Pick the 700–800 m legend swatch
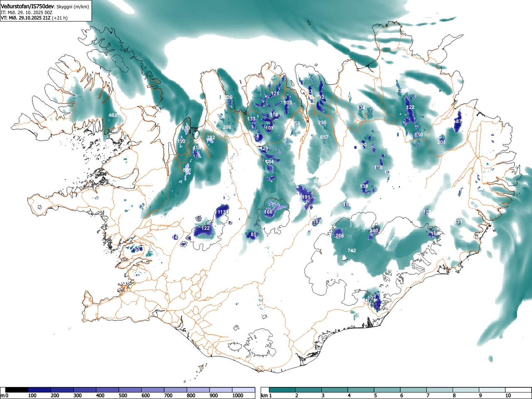 (x=176, y=390)
